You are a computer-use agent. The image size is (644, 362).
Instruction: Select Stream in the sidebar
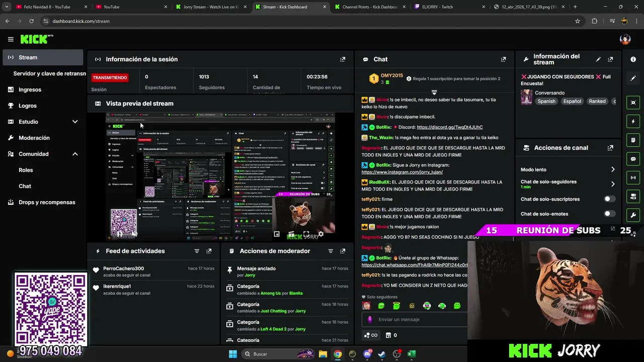pos(43,57)
